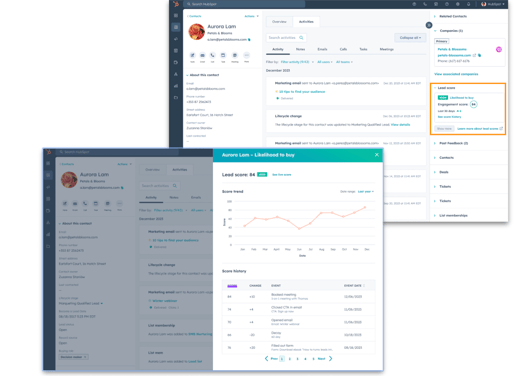Open the notifications bell in top bar

point(468,4)
